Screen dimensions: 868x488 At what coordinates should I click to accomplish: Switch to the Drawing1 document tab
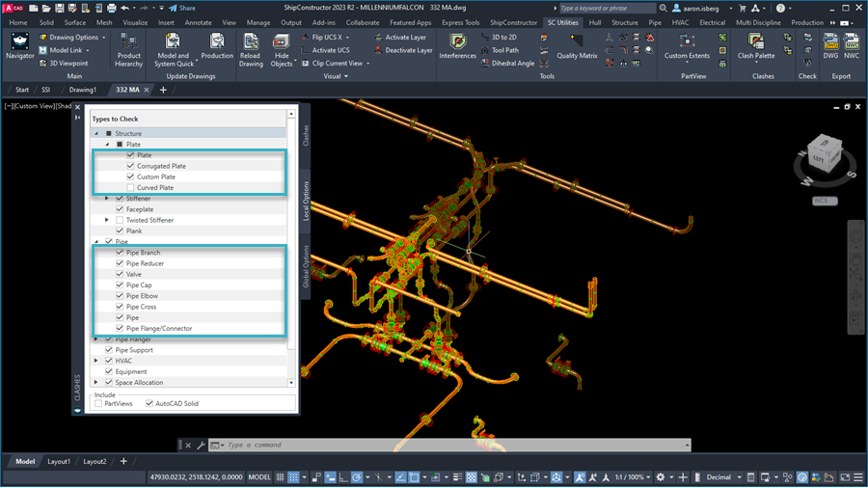click(x=83, y=90)
